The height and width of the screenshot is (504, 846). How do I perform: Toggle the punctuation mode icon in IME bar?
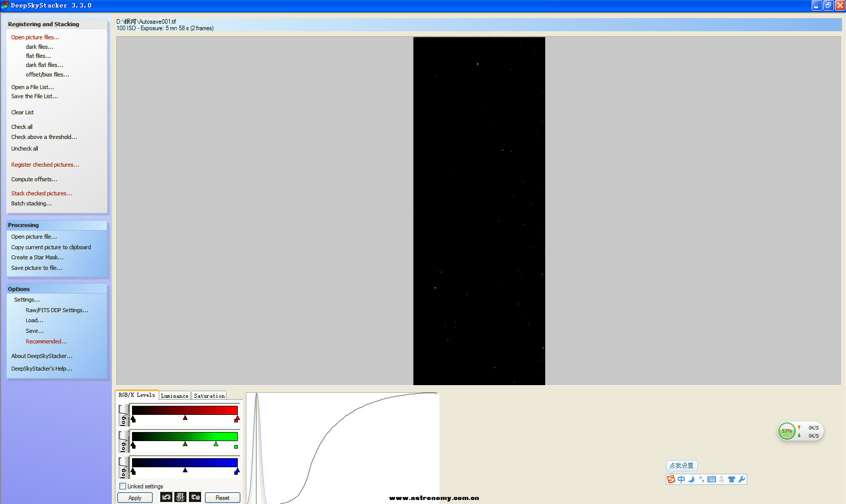(x=701, y=479)
